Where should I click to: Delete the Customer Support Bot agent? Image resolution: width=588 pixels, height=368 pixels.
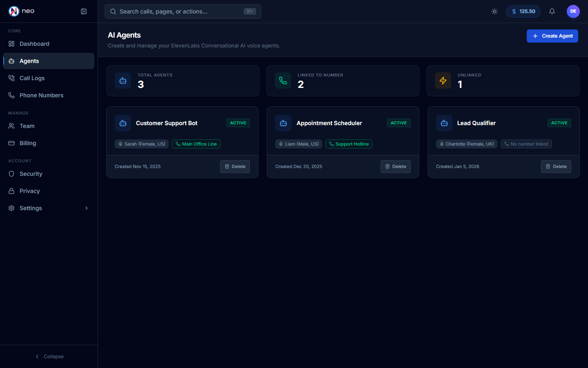235,166
